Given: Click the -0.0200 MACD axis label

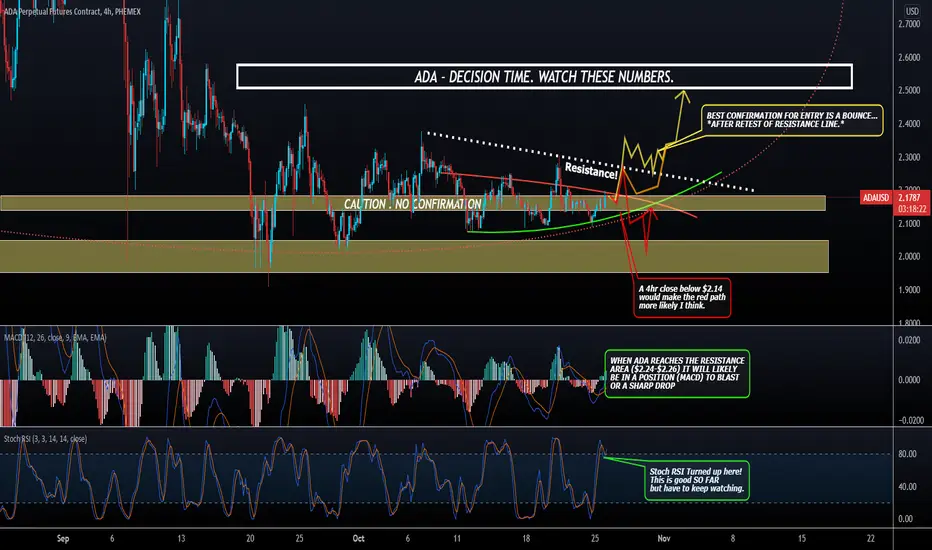Looking at the screenshot, I should (909, 420).
